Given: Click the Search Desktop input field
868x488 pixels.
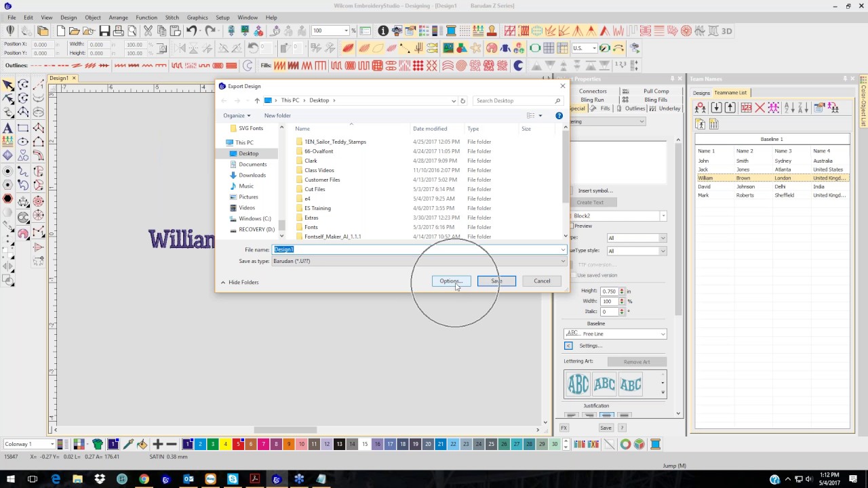Looking at the screenshot, I should [518, 100].
